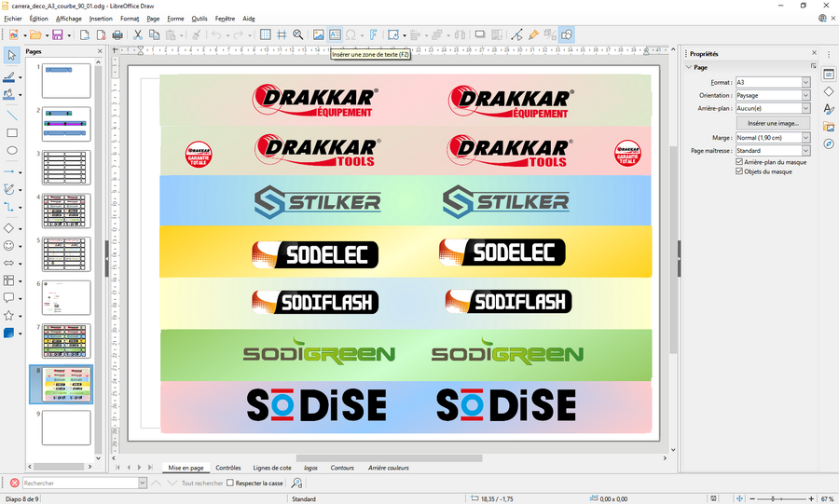Open the Marge Normal dropdown

tap(805, 137)
